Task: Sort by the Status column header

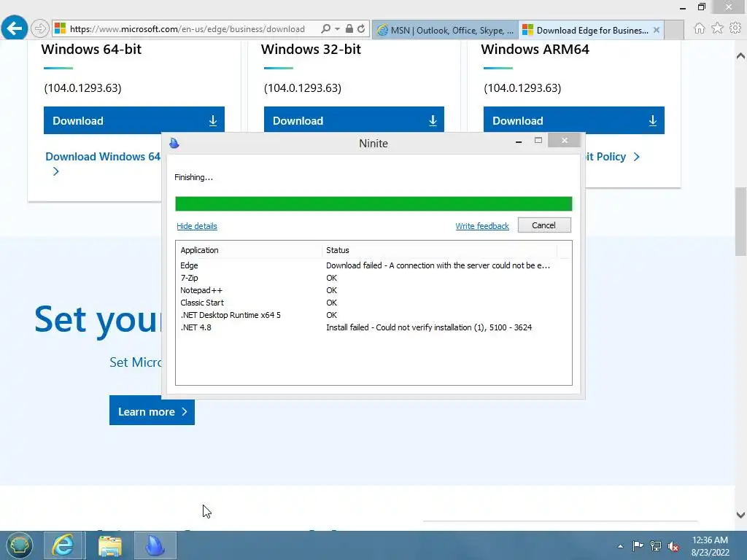Action: point(438,250)
